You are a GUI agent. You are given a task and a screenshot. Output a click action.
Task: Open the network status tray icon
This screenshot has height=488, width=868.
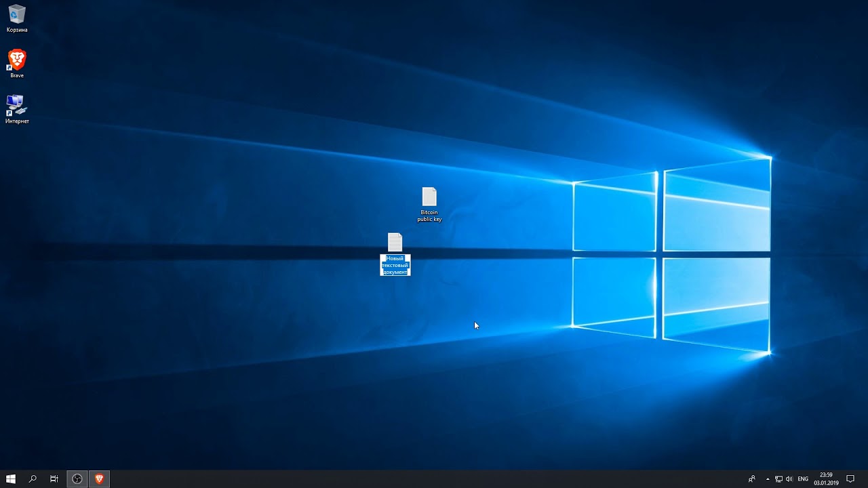point(778,479)
